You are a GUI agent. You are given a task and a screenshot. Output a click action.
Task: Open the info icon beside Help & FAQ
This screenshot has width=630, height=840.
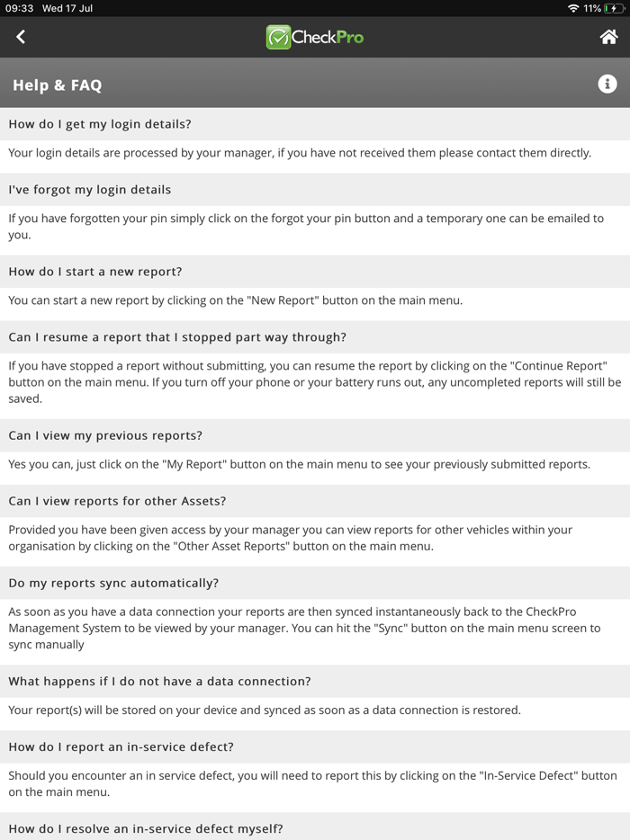coord(607,85)
